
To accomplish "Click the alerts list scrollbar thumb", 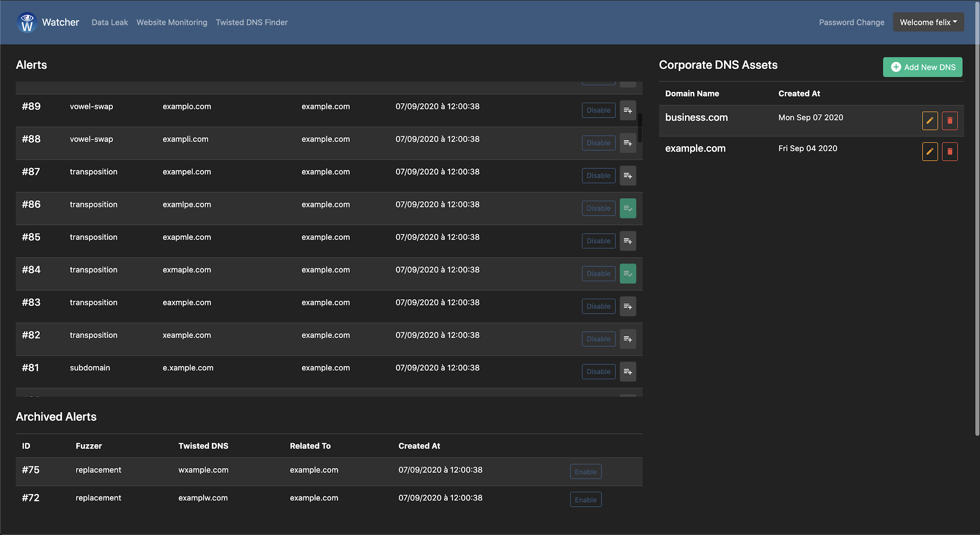I will 640,127.
